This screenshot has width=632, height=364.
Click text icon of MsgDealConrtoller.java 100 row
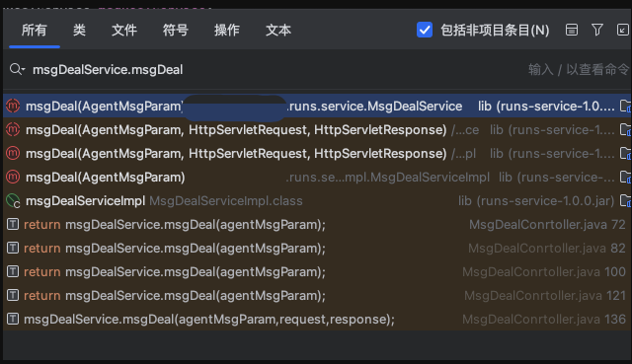pos(13,272)
